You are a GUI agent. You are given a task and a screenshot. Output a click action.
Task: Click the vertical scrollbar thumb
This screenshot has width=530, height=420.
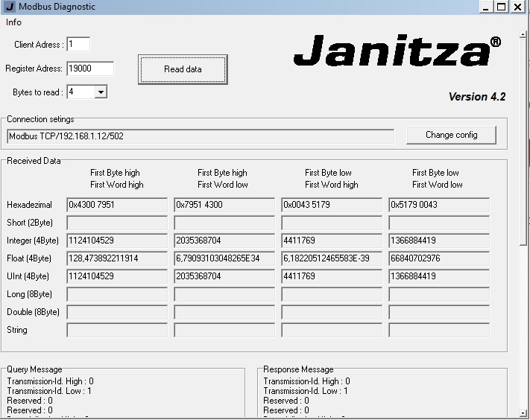pyautogui.click(x=523, y=141)
